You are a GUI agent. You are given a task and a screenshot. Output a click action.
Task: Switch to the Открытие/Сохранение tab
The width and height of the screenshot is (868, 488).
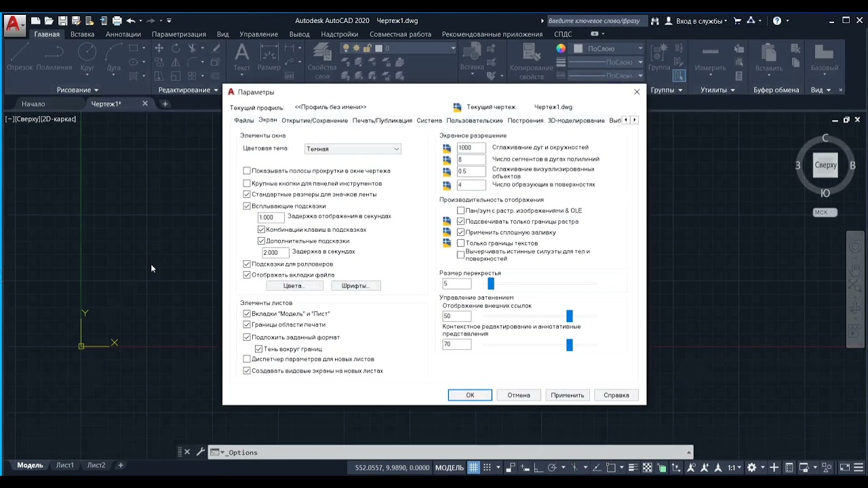[x=315, y=120]
